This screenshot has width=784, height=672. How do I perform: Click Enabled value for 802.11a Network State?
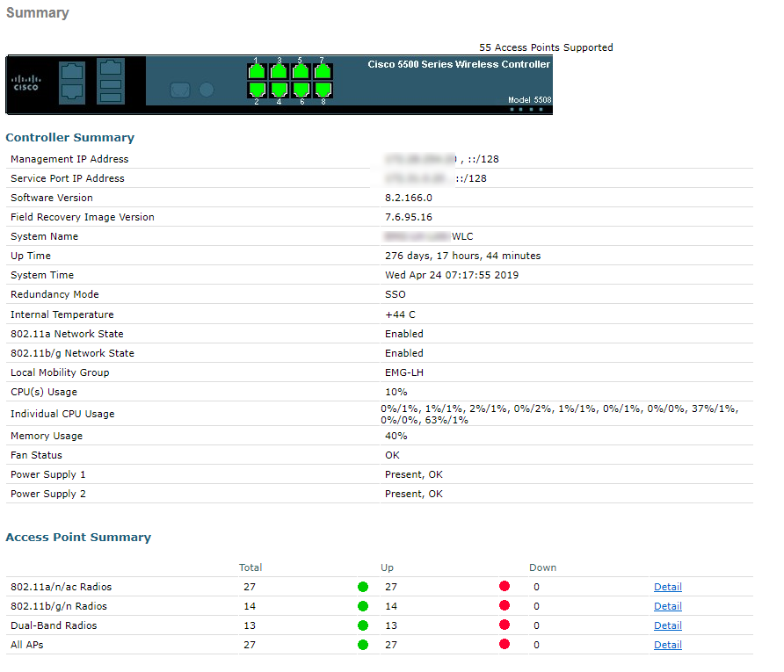[x=404, y=334]
